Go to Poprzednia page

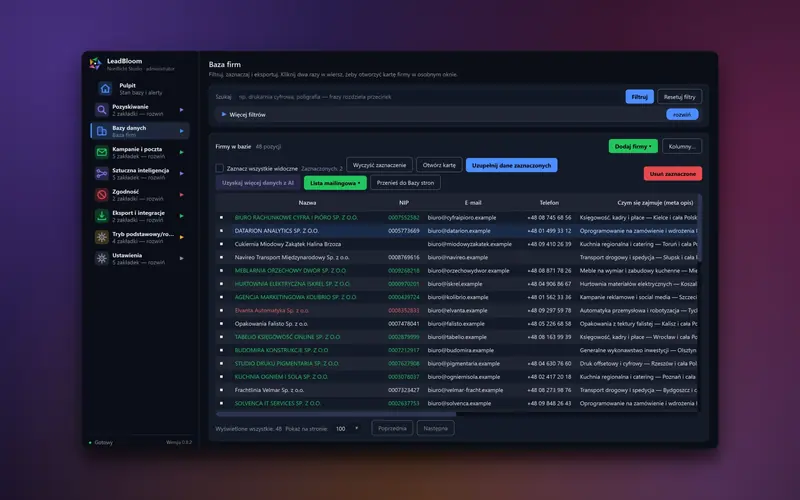pos(392,428)
